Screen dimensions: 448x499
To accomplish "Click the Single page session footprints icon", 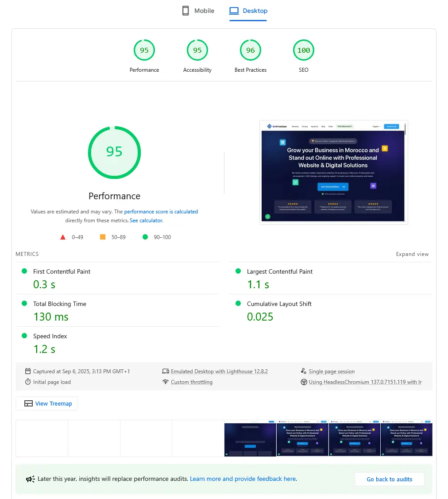I will tap(304, 371).
